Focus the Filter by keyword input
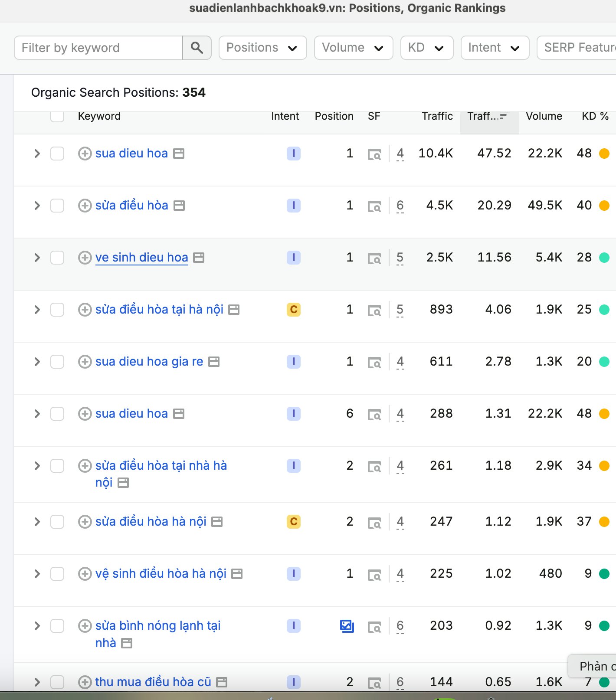Screen dimensions: 616x700 [x=98, y=48]
